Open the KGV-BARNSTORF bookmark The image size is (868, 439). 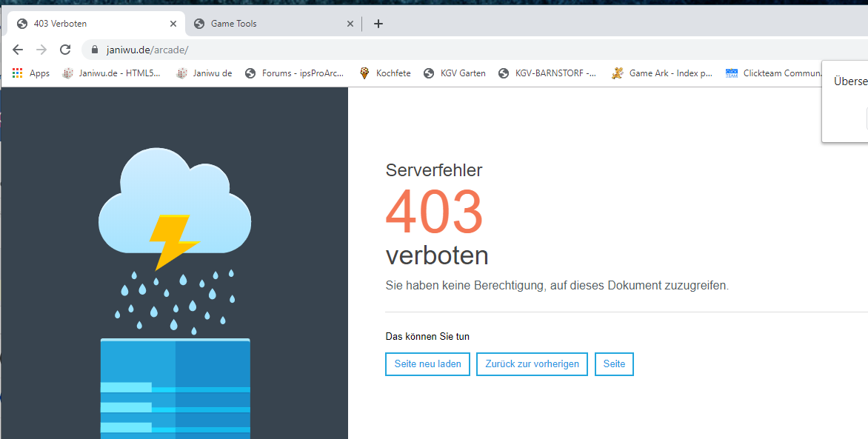[x=548, y=73]
